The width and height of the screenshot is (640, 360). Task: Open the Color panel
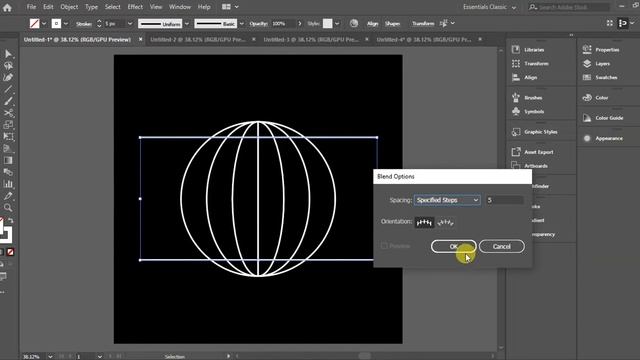[596, 98]
